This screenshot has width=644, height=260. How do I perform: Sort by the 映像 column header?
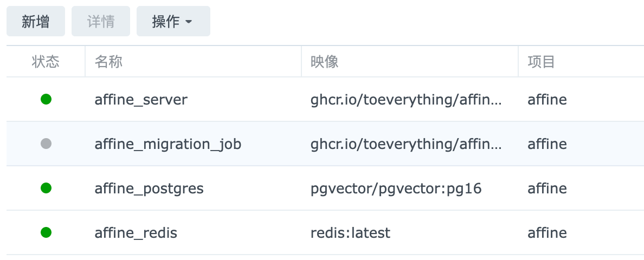click(x=324, y=62)
